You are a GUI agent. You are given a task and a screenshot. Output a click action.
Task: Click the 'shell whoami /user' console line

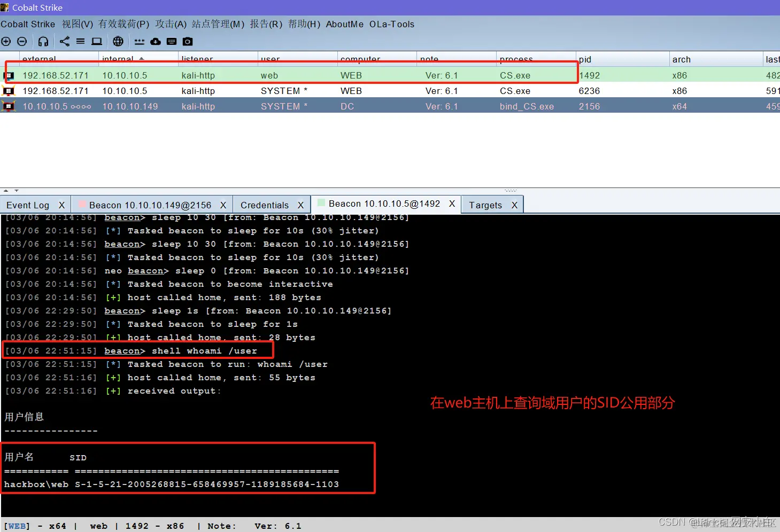[131, 351]
